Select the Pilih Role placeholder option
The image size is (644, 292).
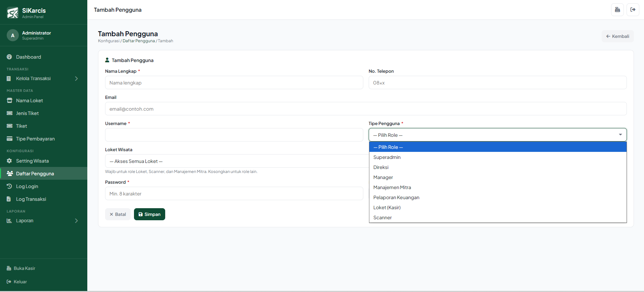(x=498, y=147)
